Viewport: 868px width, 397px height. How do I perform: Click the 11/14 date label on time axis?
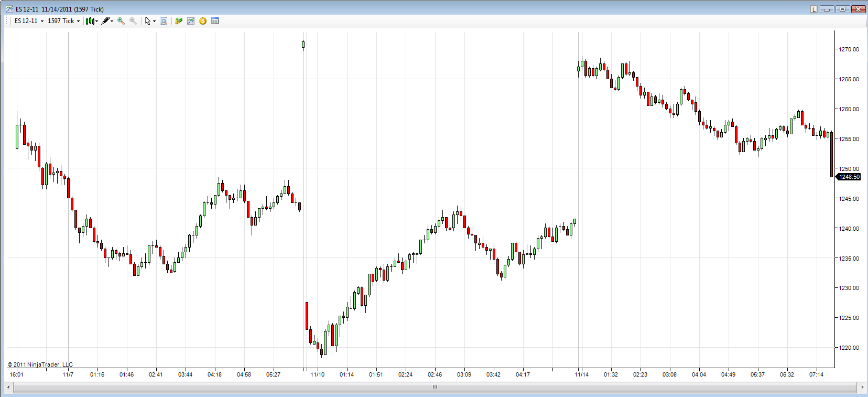click(x=582, y=374)
